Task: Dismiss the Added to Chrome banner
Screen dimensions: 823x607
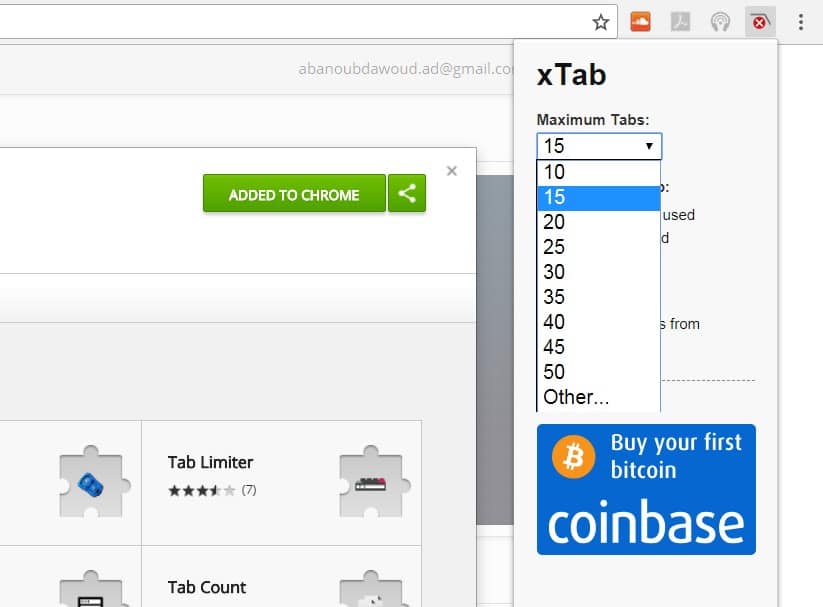Action: 451,170
